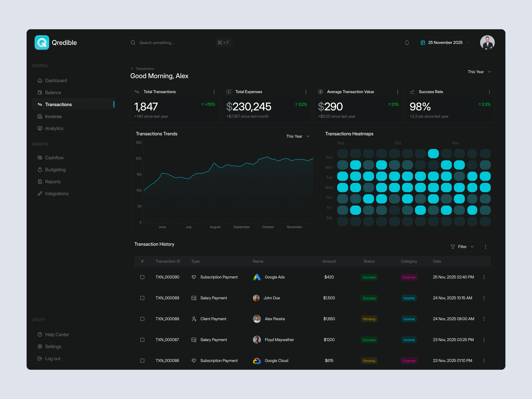The height and width of the screenshot is (399, 532).
Task: Select the Budgeting person icon
Action: click(x=40, y=170)
